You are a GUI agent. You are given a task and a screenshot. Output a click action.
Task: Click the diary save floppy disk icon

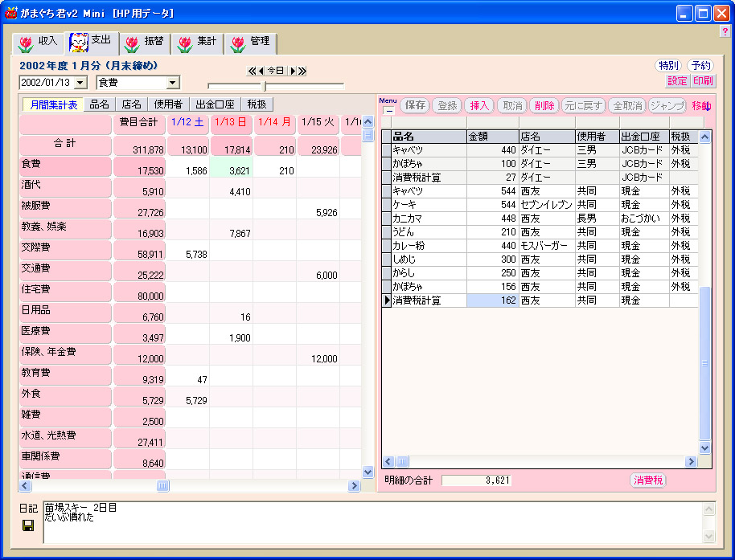tap(28, 525)
